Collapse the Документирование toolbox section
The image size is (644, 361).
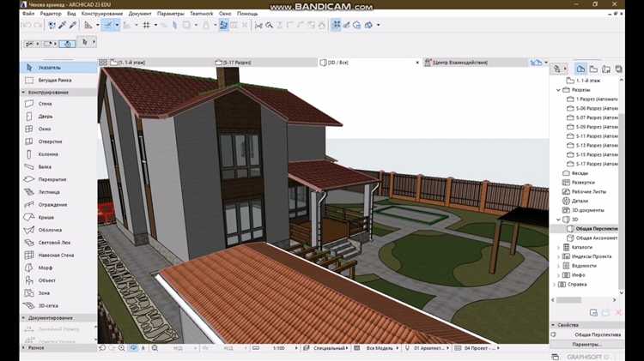click(23, 318)
